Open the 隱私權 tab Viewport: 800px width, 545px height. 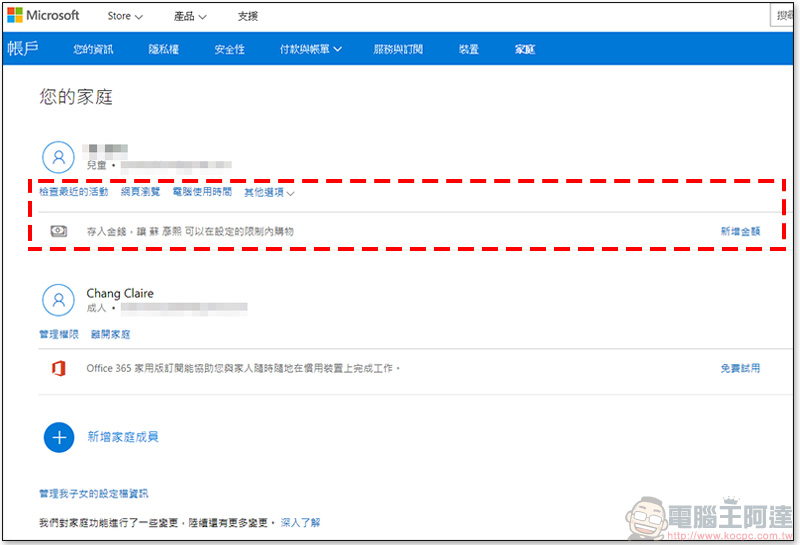coord(164,49)
